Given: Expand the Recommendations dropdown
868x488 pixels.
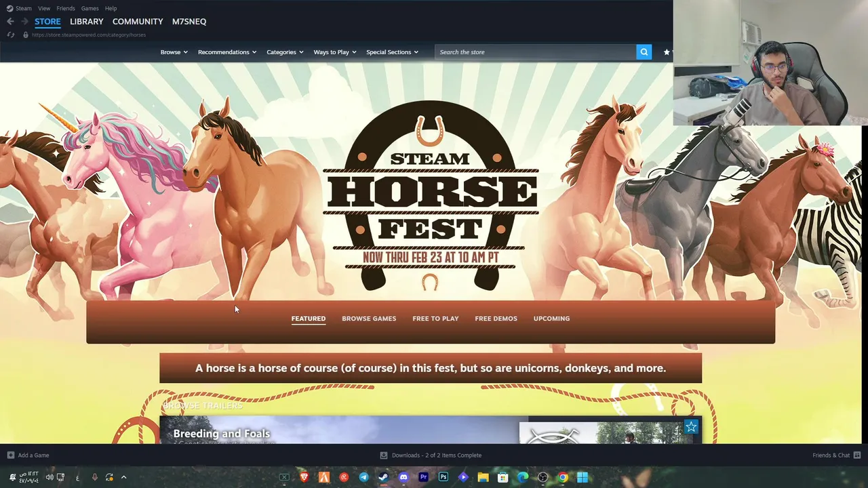Looking at the screenshot, I should [227, 52].
